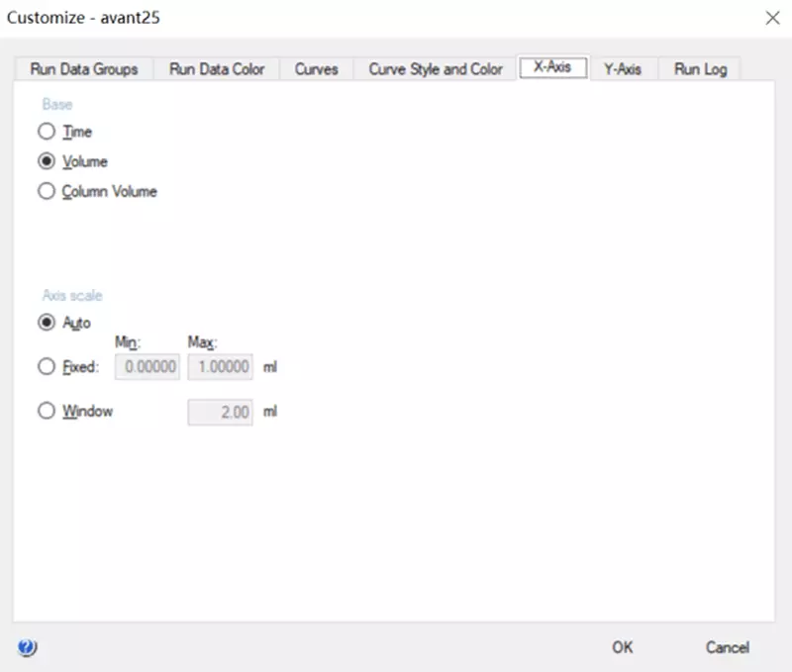Select the Fixed axis scale option
Viewport: 792px width, 672px height.
click(x=47, y=366)
